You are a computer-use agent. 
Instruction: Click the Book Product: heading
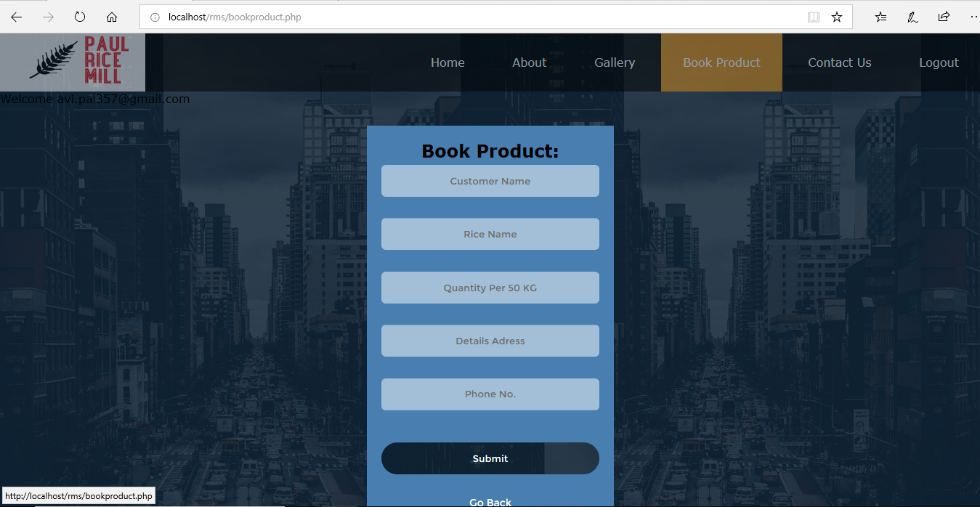click(x=490, y=151)
